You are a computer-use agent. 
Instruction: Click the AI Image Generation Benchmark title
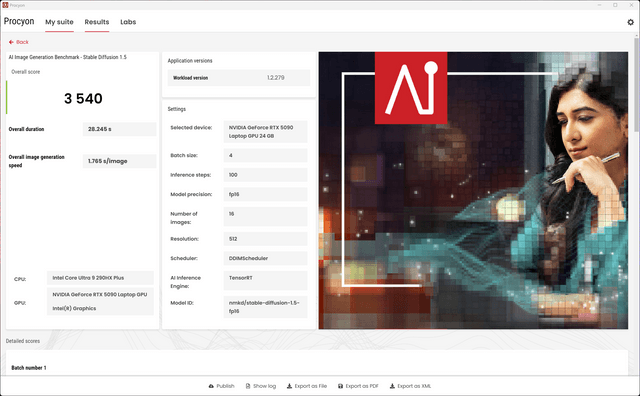(x=68, y=57)
